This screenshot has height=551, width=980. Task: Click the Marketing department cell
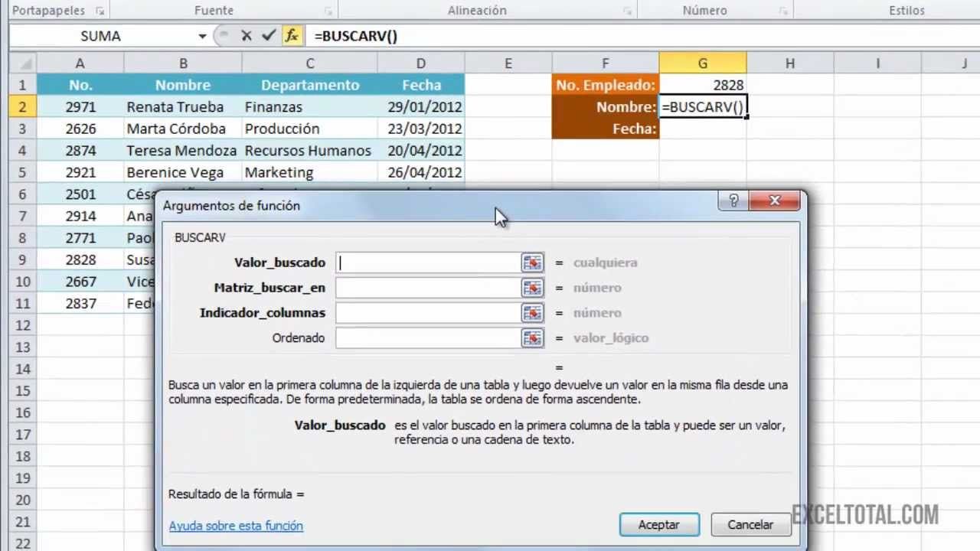click(310, 172)
